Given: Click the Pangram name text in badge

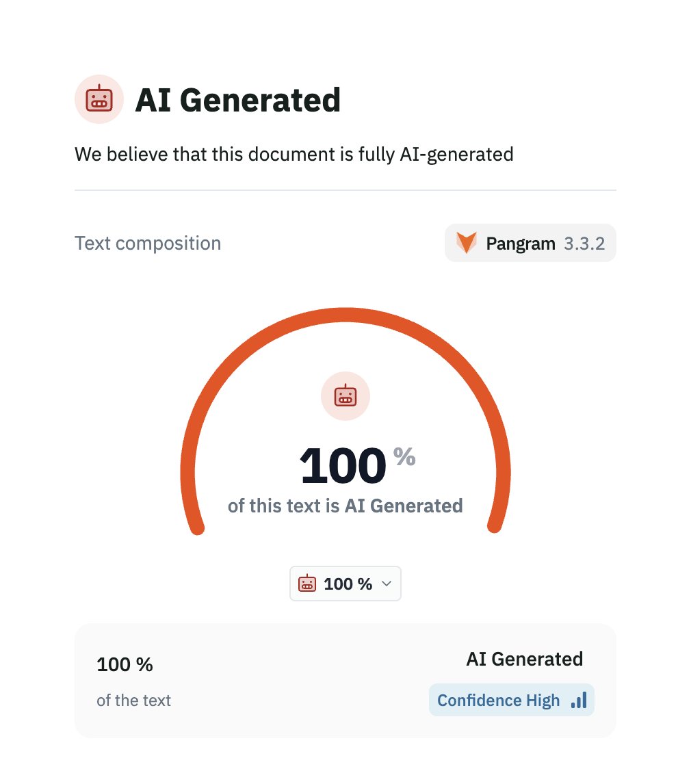Looking at the screenshot, I should [x=521, y=244].
